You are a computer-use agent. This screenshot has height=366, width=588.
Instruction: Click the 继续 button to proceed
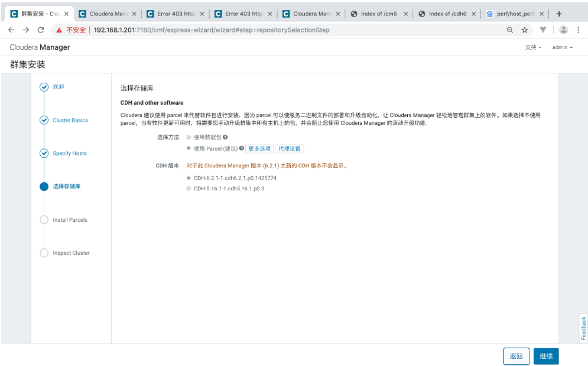tap(546, 356)
